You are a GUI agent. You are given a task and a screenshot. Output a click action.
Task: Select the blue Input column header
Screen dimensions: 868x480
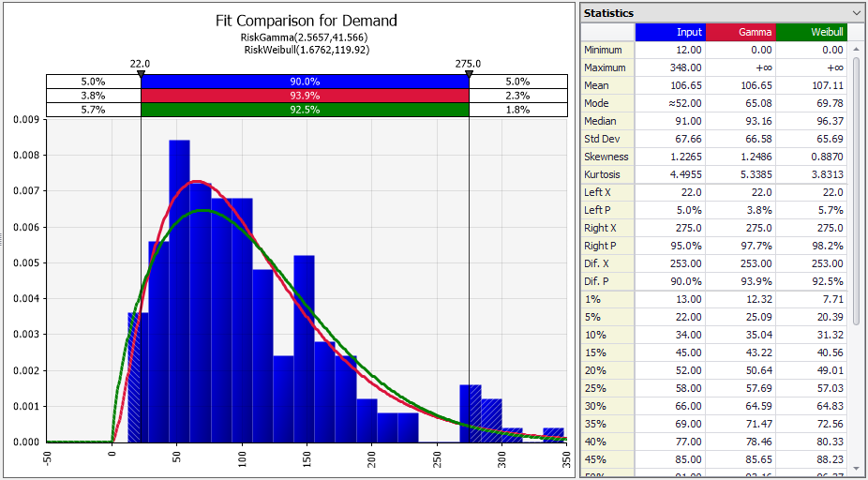click(669, 32)
